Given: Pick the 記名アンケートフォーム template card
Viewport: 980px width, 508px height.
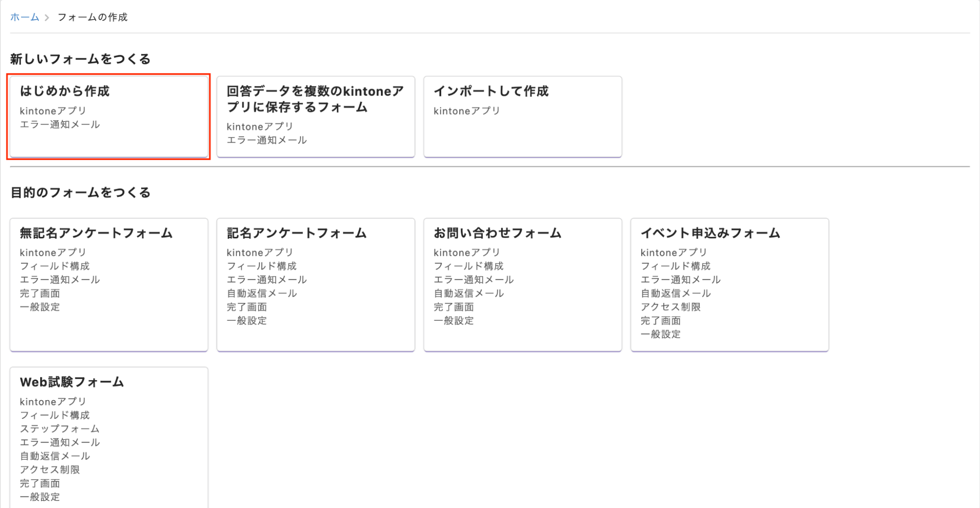Looking at the screenshot, I should [x=315, y=284].
